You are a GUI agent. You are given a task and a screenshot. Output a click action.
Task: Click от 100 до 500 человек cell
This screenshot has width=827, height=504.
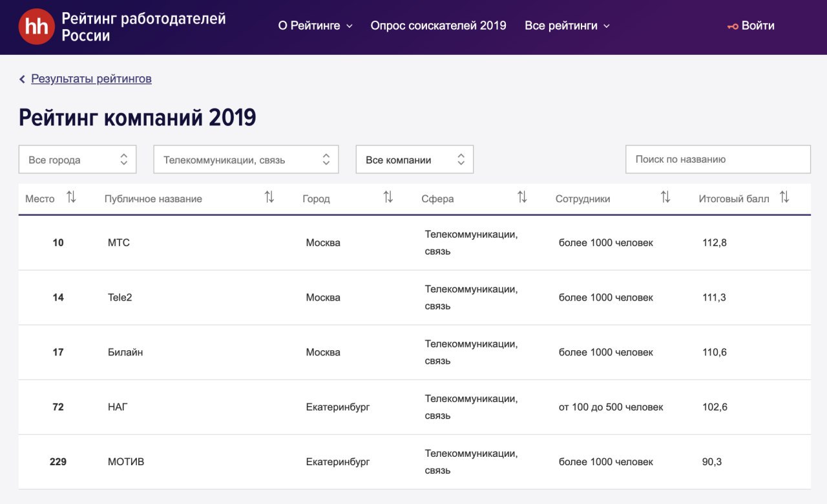point(611,408)
